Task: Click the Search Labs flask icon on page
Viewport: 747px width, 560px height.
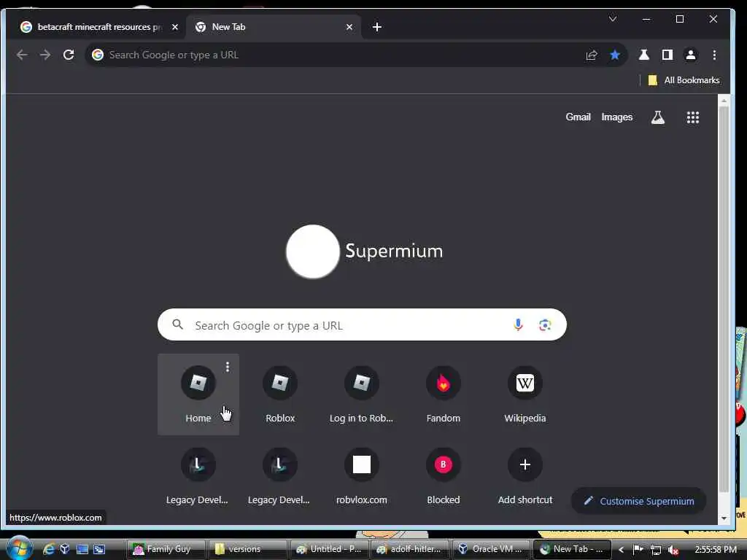Action: pyautogui.click(x=658, y=117)
